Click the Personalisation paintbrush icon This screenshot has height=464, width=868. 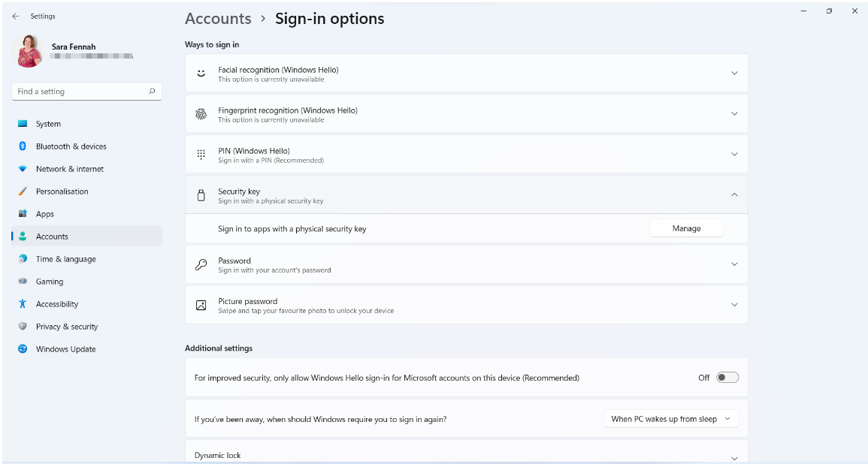(23, 191)
